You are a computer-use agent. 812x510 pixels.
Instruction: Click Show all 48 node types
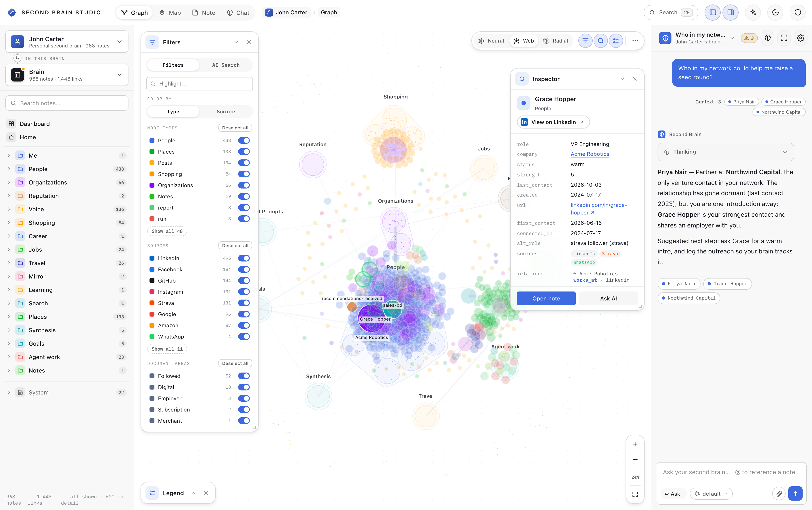[x=167, y=231]
